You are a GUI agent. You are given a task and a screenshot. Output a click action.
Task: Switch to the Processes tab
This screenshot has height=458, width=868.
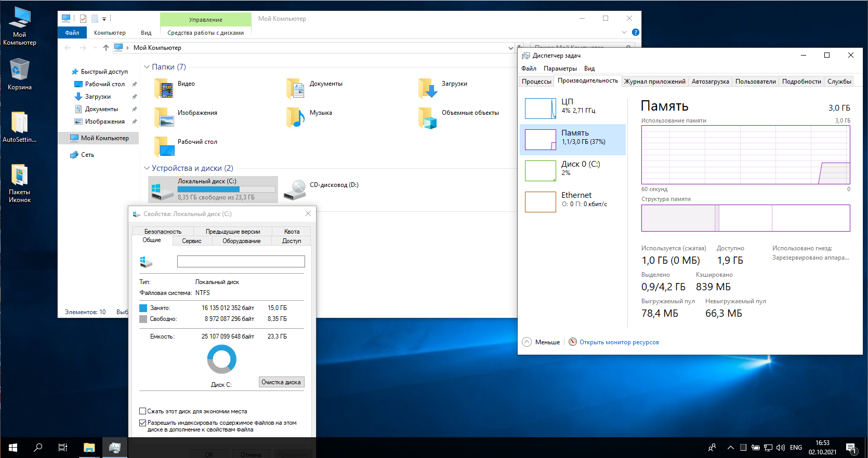[x=536, y=82]
